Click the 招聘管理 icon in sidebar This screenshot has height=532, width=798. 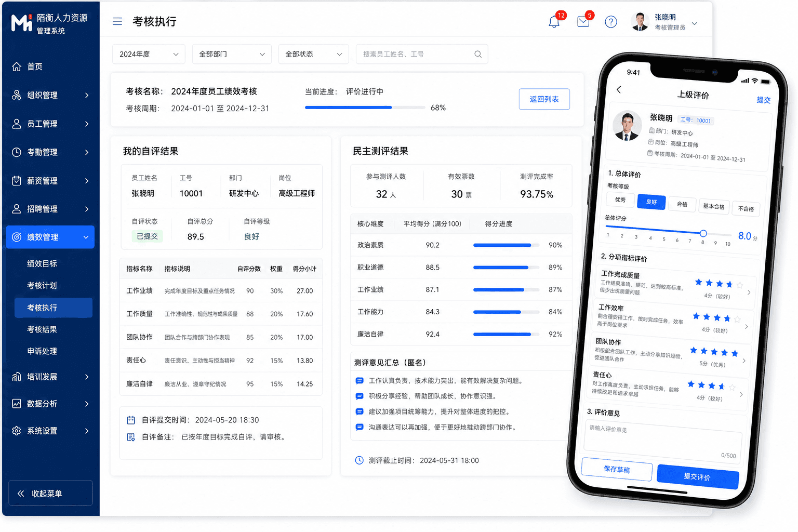pos(17,209)
